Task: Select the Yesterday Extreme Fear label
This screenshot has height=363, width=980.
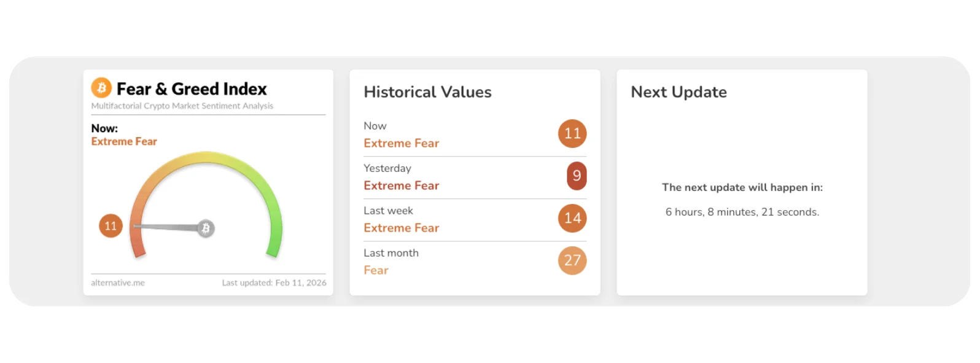Action: coord(401,185)
